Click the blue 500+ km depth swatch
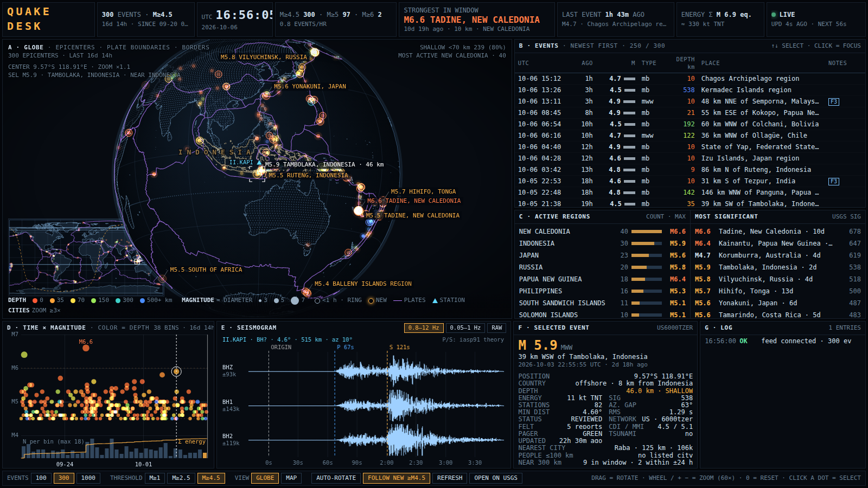Image resolution: width=868 pixels, height=488 pixels. (142, 300)
